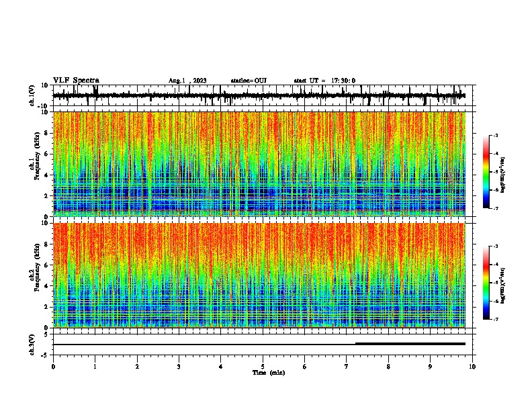Screen dimensions: 532x411
Task: Click the 'ch.1(V)' waveform axis label
Action: click(32, 95)
